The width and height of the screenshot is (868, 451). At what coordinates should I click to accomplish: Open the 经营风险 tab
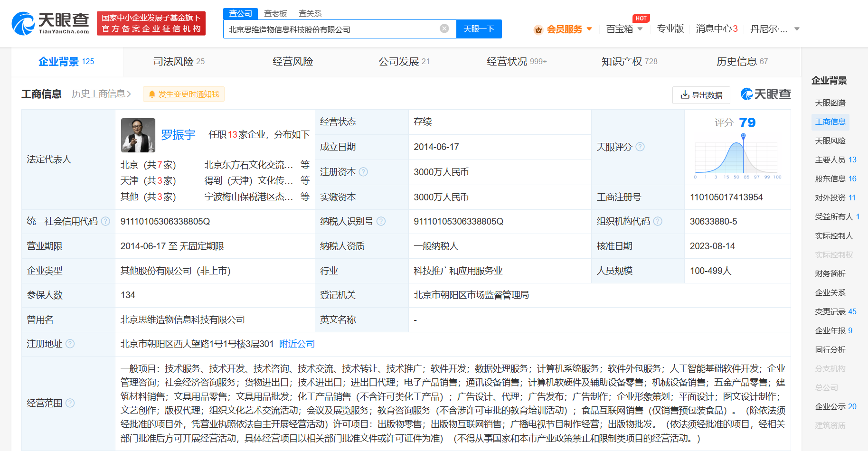292,62
